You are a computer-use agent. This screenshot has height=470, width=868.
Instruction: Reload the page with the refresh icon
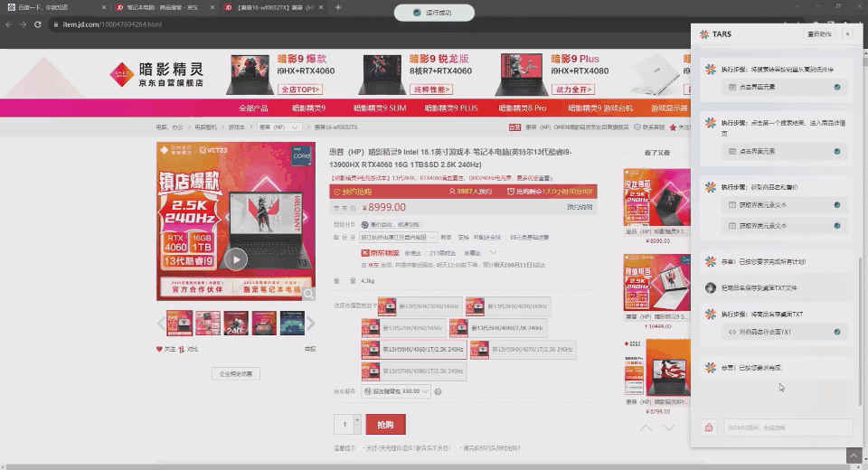pyautogui.click(x=38, y=24)
